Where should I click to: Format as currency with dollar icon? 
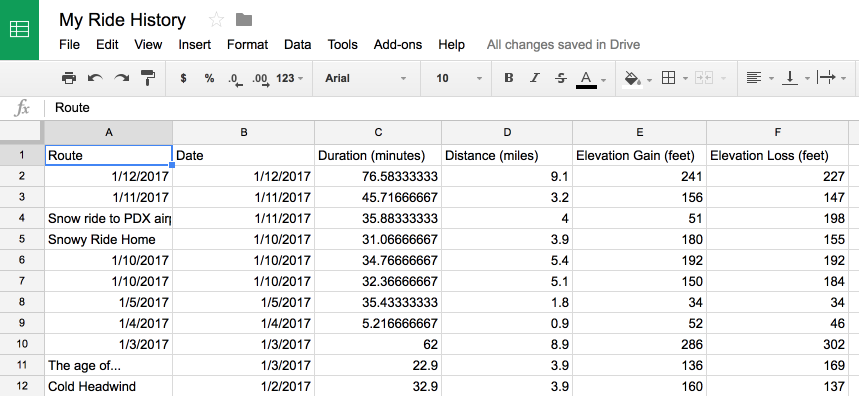(x=184, y=78)
